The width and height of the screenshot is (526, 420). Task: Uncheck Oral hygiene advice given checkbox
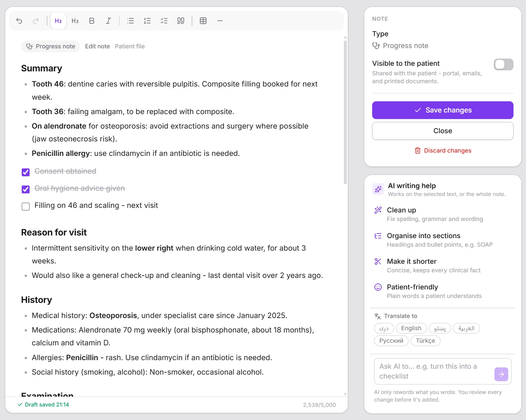click(26, 189)
